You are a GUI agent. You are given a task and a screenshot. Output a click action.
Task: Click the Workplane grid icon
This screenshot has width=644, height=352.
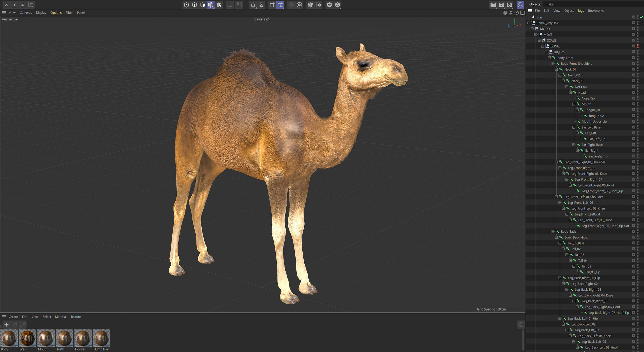point(272,5)
